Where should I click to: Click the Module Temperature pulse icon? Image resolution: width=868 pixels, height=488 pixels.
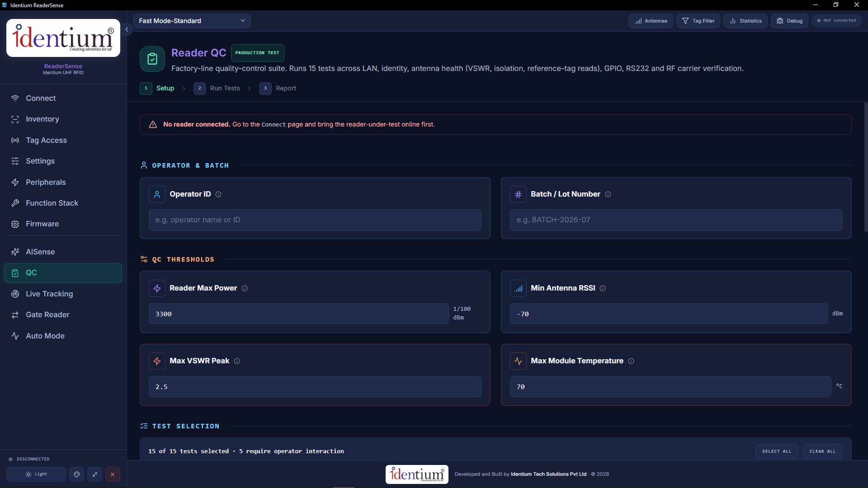(x=518, y=361)
